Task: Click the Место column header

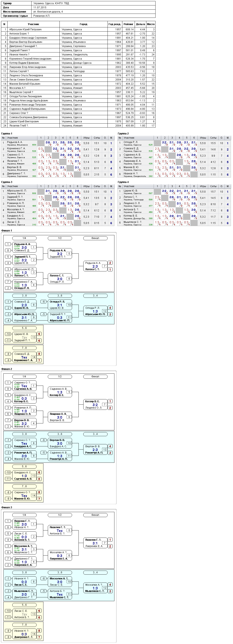Action: (151, 24)
